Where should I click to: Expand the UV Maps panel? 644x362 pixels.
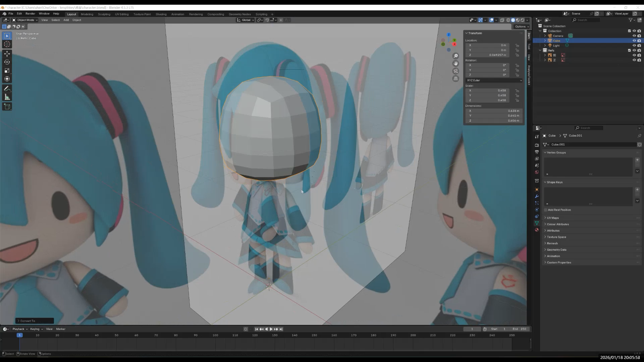[x=553, y=218]
